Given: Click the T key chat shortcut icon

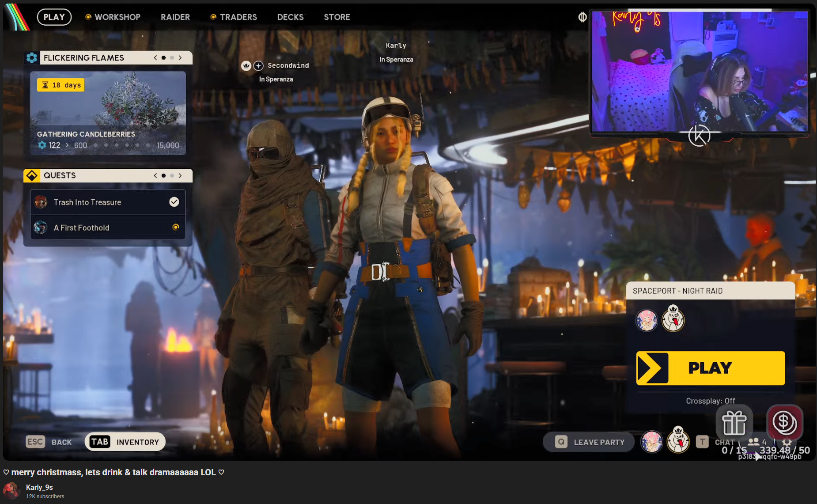Looking at the screenshot, I should (702, 442).
